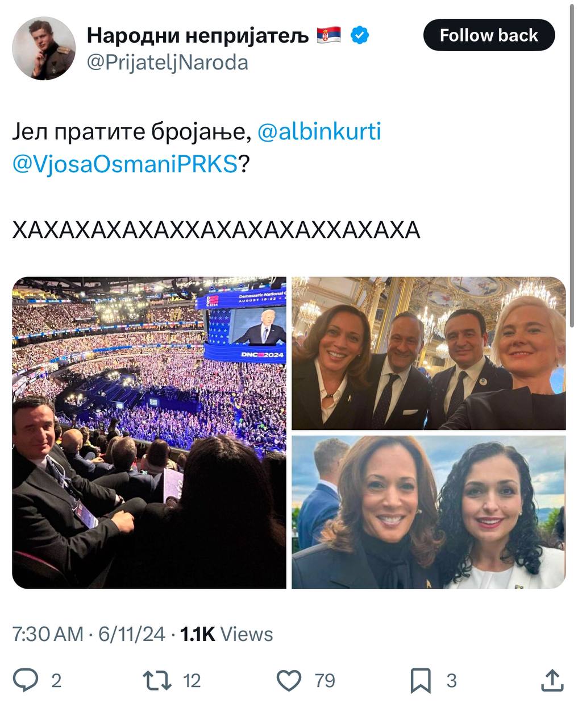Image resolution: width=578 pixels, height=728 pixels.
Task: Click the @PrijateljNaroda handle
Action: [x=168, y=62]
